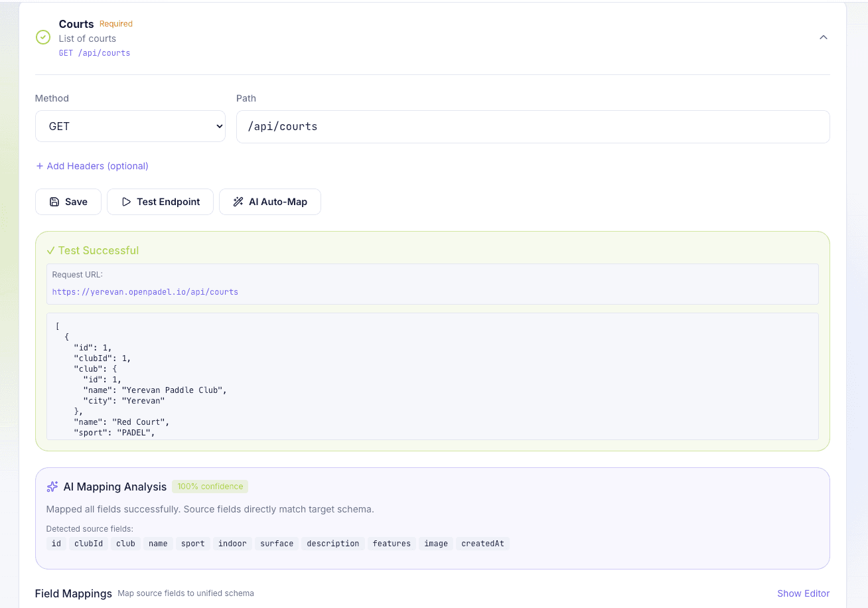Click the JSON line "clubId": 1

click(x=102, y=358)
